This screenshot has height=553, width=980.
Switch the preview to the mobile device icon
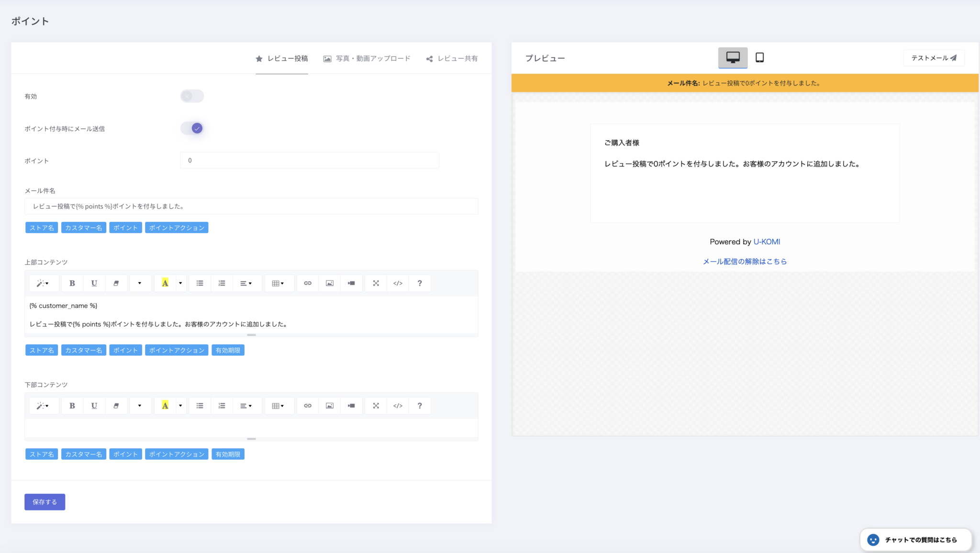coord(759,58)
